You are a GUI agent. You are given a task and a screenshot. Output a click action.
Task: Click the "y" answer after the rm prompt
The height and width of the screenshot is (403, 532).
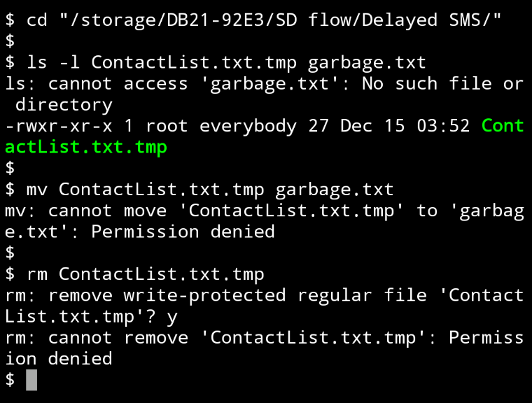[x=172, y=316]
